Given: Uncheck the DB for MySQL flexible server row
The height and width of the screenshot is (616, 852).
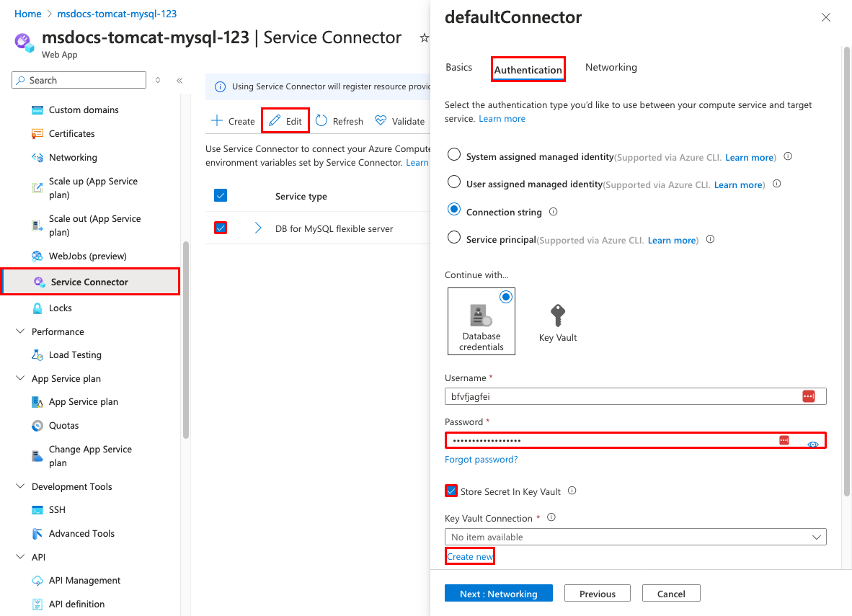Looking at the screenshot, I should 220,226.
